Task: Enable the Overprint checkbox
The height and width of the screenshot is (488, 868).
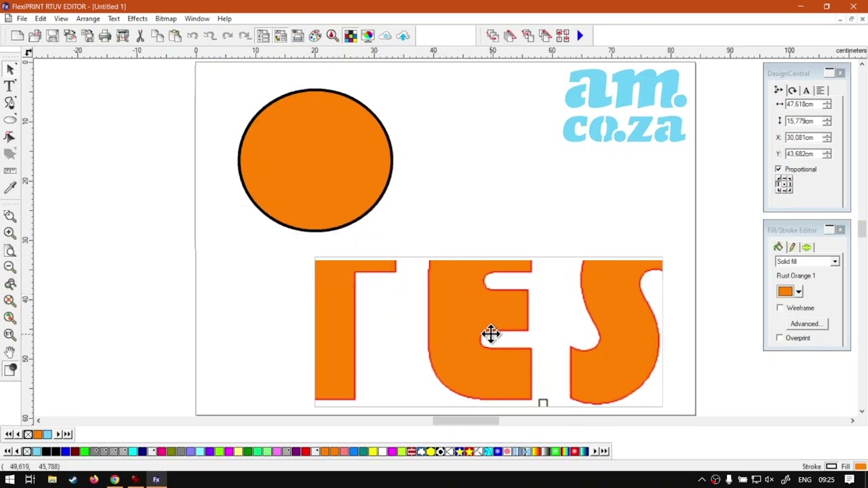Action: coord(780,338)
